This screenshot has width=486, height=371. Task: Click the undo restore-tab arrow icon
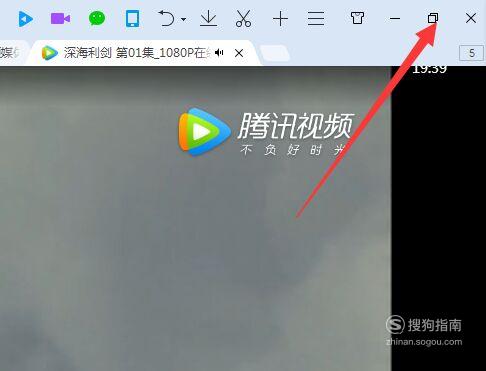pos(167,18)
